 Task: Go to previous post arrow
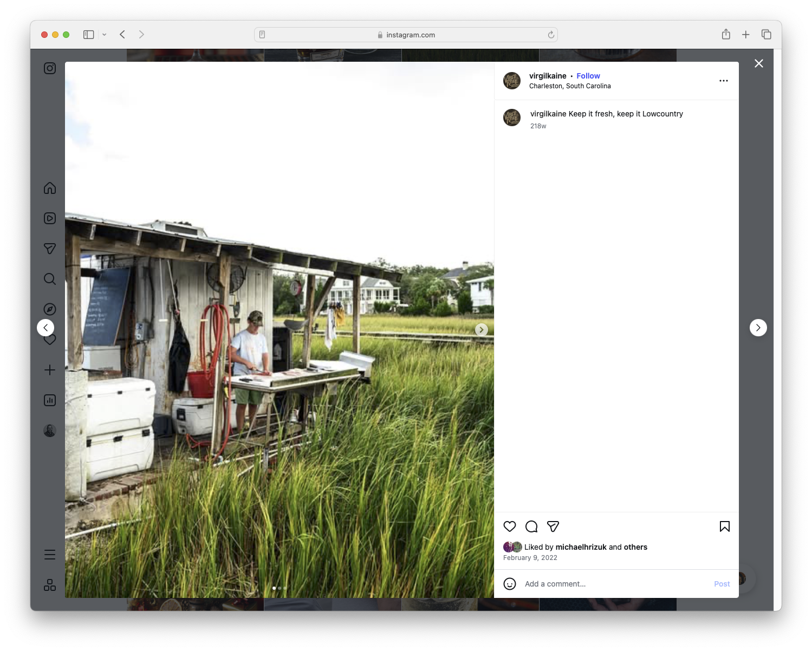pyautogui.click(x=46, y=328)
